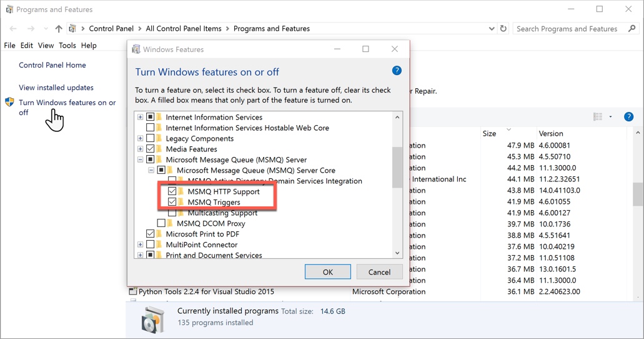Click the help icon in Programs and Features toolbar
Viewport: 644px width, 339px height.
[628, 117]
